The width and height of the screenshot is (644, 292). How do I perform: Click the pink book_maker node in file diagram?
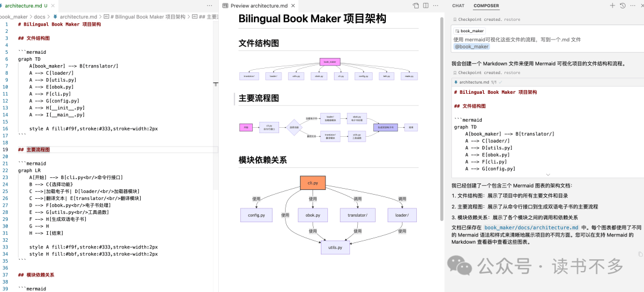coord(330,62)
